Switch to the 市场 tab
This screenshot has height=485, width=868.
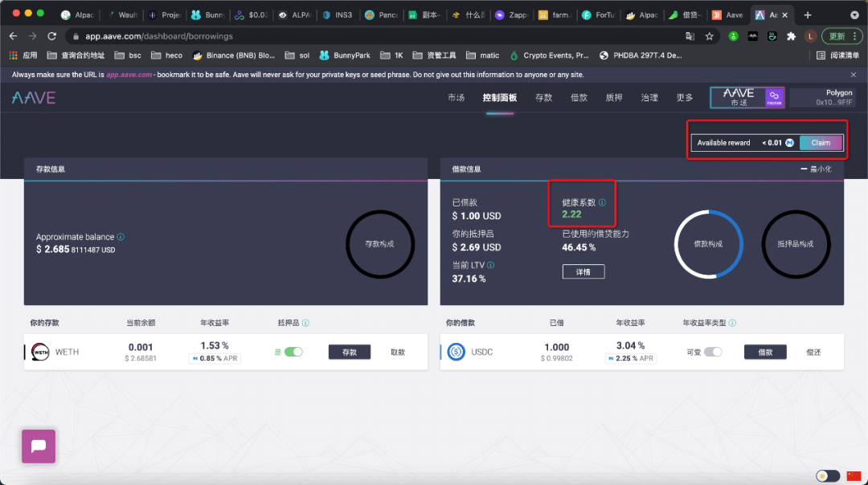coord(457,97)
